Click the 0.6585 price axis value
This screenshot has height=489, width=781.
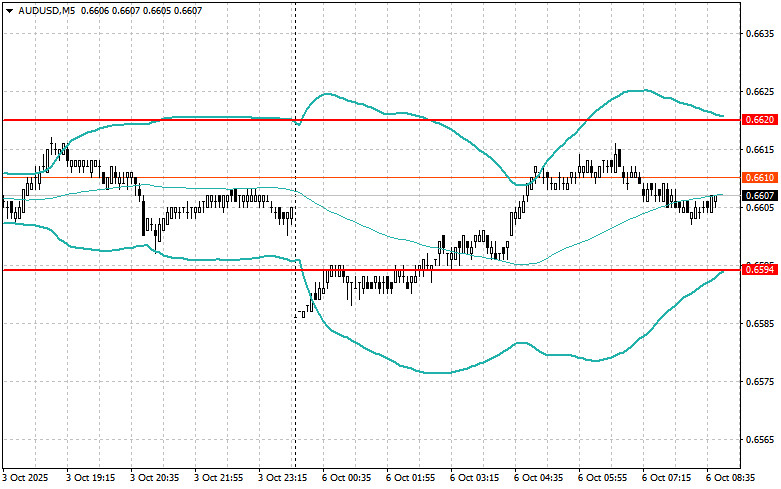coord(760,323)
